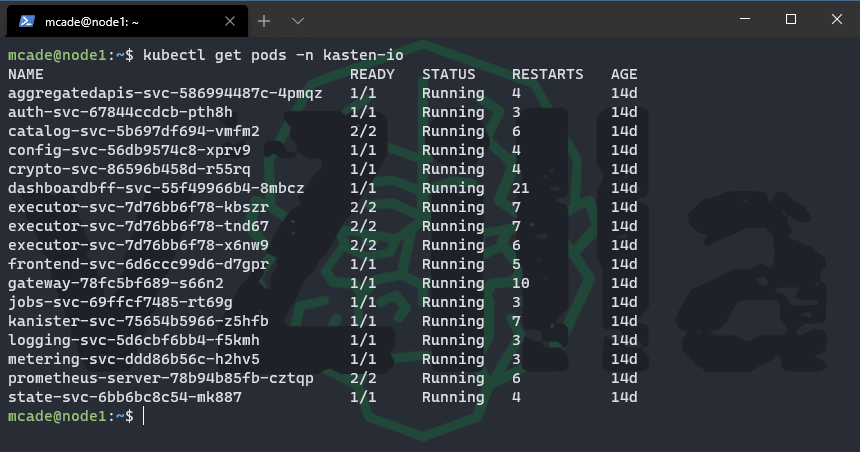Click the READY column header
The image size is (860, 452).
coord(372,74)
